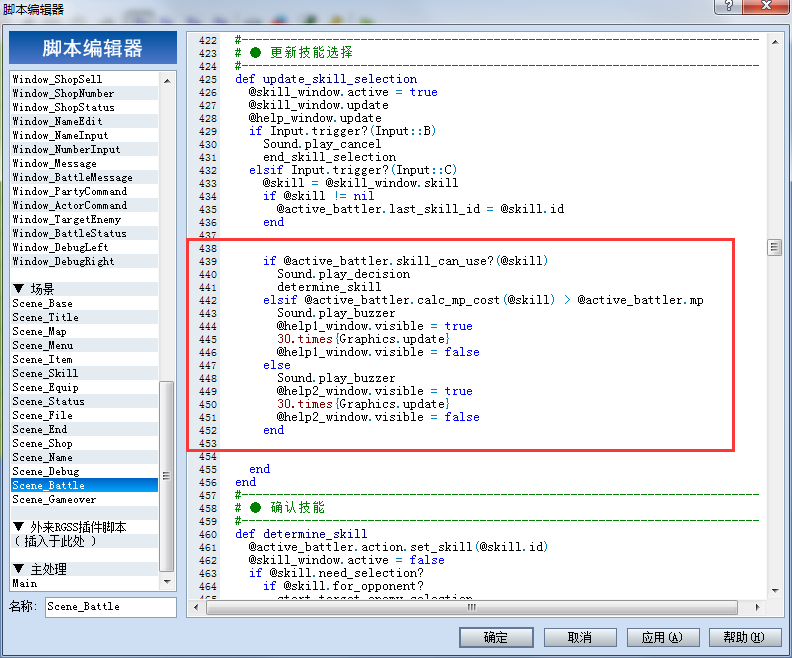Click the 取消 button

click(x=580, y=637)
